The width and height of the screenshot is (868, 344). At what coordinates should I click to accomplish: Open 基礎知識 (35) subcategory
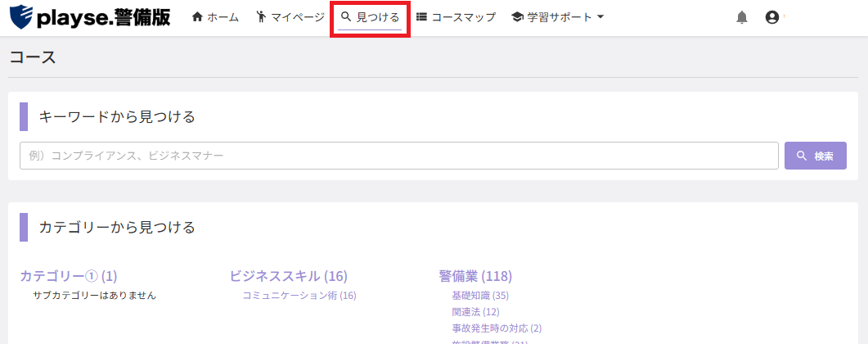(480, 295)
